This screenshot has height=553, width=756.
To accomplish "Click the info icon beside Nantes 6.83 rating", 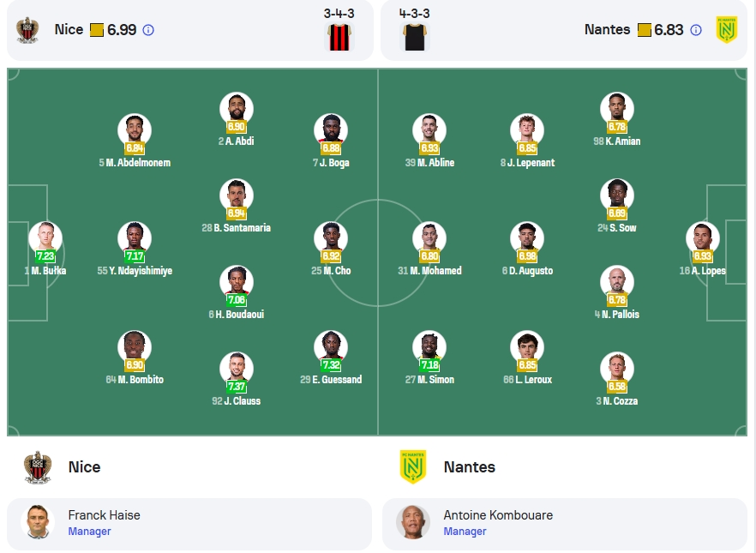I will (x=696, y=30).
